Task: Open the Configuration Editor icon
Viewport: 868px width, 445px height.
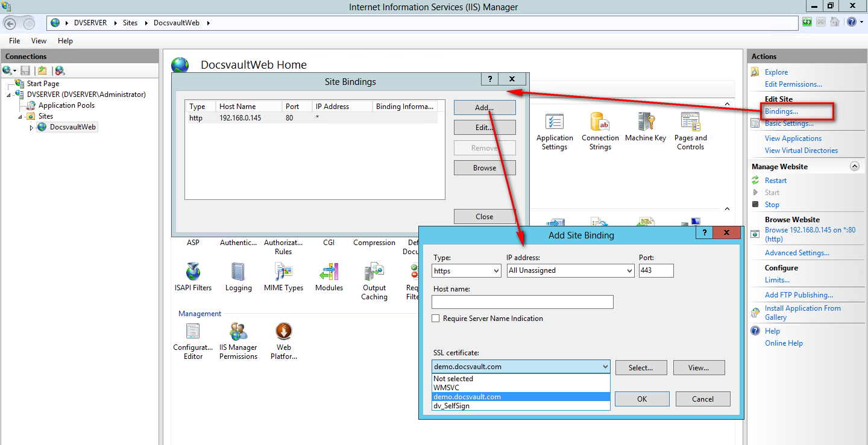Action: point(193,332)
